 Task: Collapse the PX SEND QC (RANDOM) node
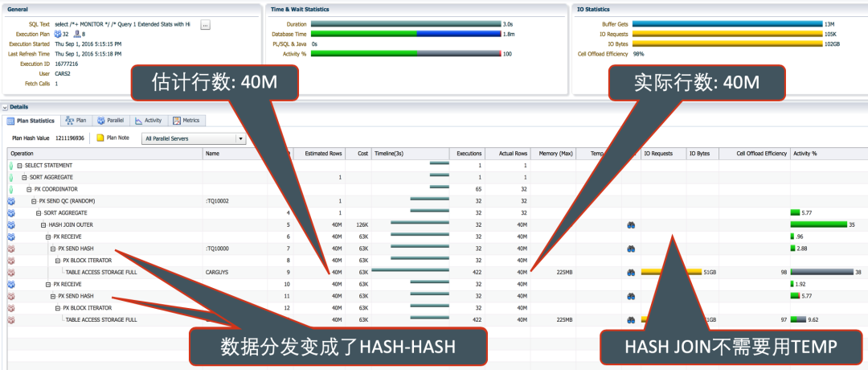[x=34, y=201]
